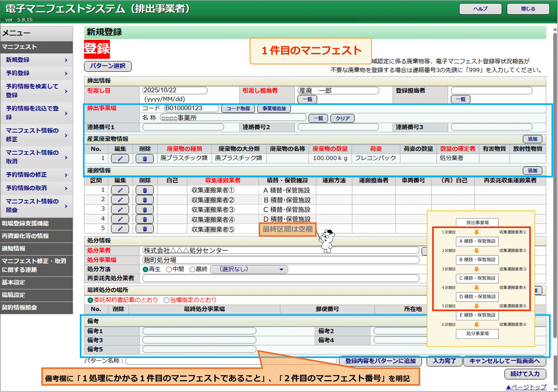The width and height of the screenshot is (558, 392).
Task: Click the pencil edit icon for waste row 1
Action: 120,159
